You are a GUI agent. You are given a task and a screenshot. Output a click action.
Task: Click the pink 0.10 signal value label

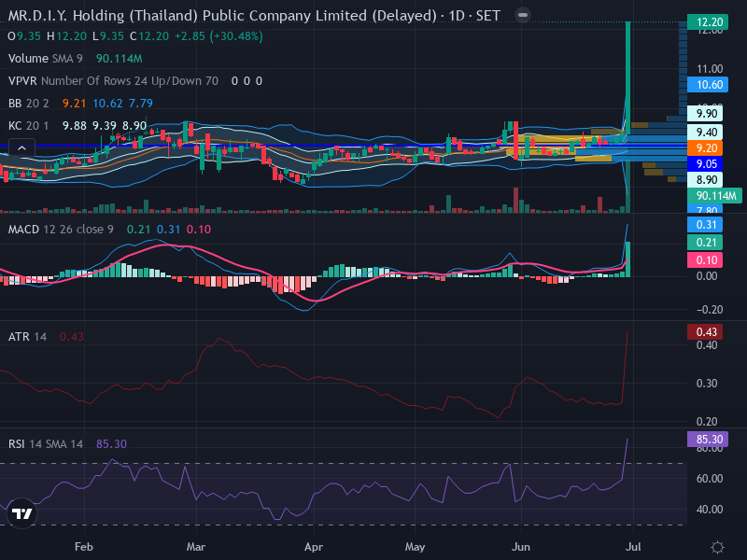tap(705, 260)
